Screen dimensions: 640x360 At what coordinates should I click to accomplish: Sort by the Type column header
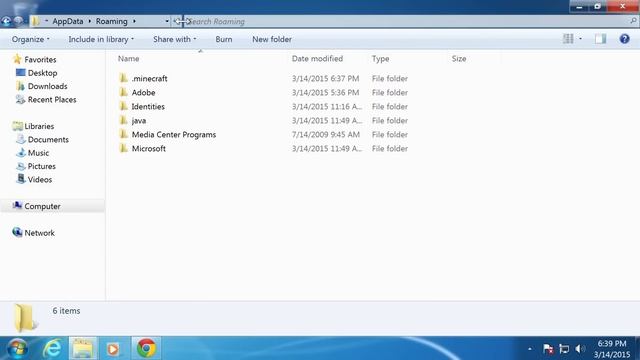coord(380,58)
